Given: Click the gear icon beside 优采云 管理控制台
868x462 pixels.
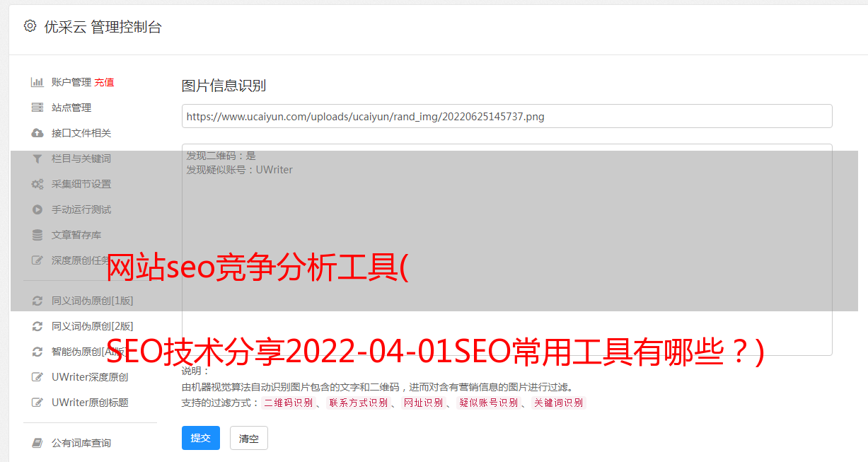Looking at the screenshot, I should pyautogui.click(x=30, y=26).
